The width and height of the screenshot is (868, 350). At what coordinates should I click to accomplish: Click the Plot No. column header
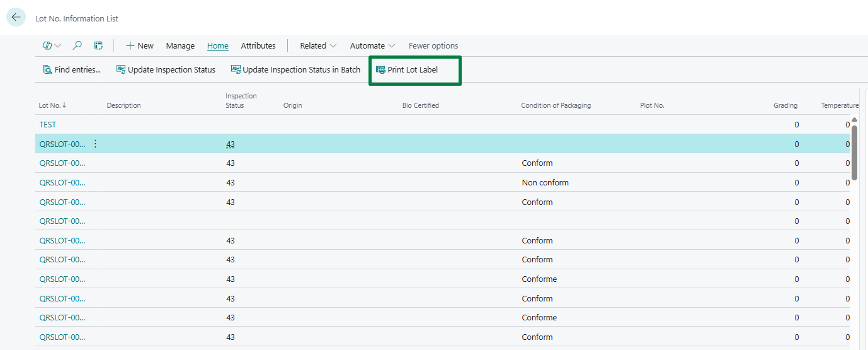[653, 105]
